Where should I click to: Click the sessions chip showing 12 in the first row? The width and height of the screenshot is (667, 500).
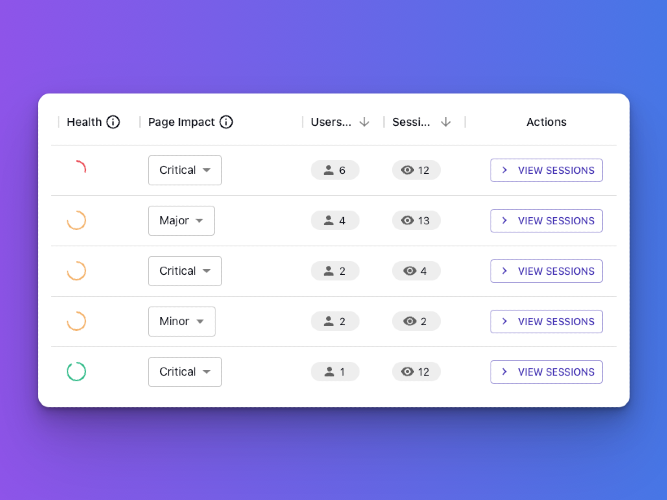(x=416, y=170)
